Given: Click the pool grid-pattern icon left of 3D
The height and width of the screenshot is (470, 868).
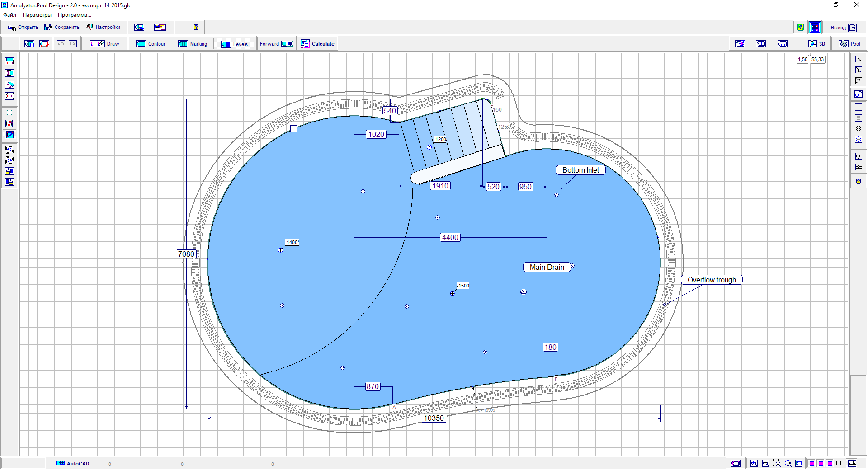Looking at the screenshot, I should pos(761,44).
